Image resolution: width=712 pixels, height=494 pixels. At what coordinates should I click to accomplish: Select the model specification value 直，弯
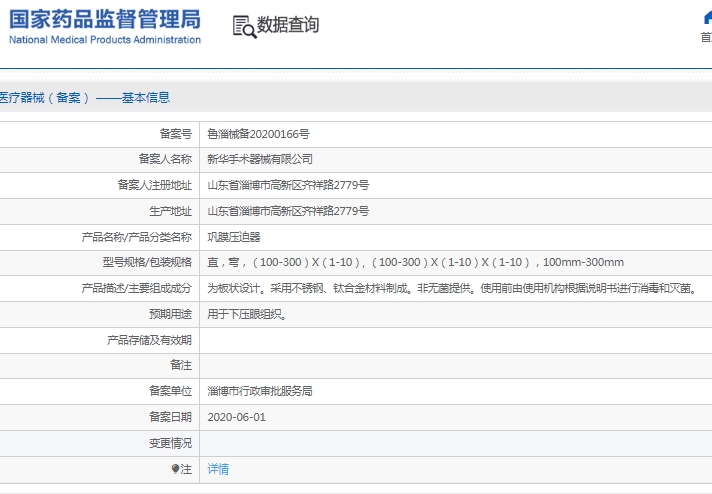tap(415, 262)
